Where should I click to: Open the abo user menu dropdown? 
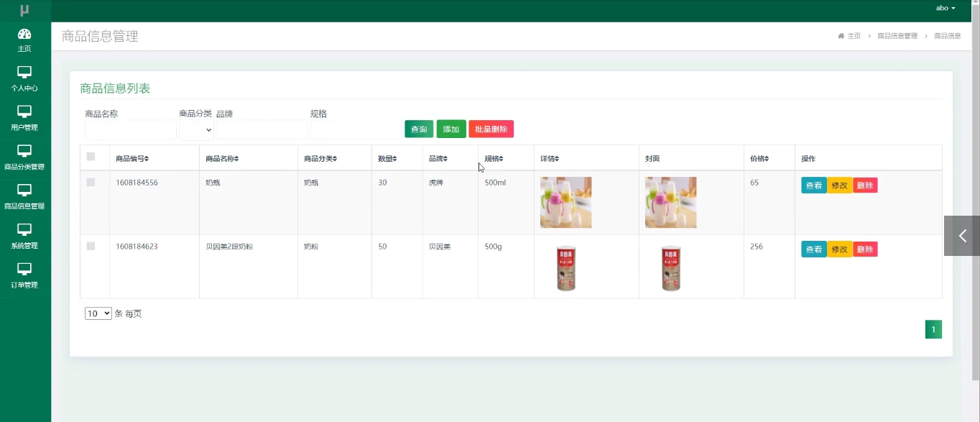click(x=946, y=8)
